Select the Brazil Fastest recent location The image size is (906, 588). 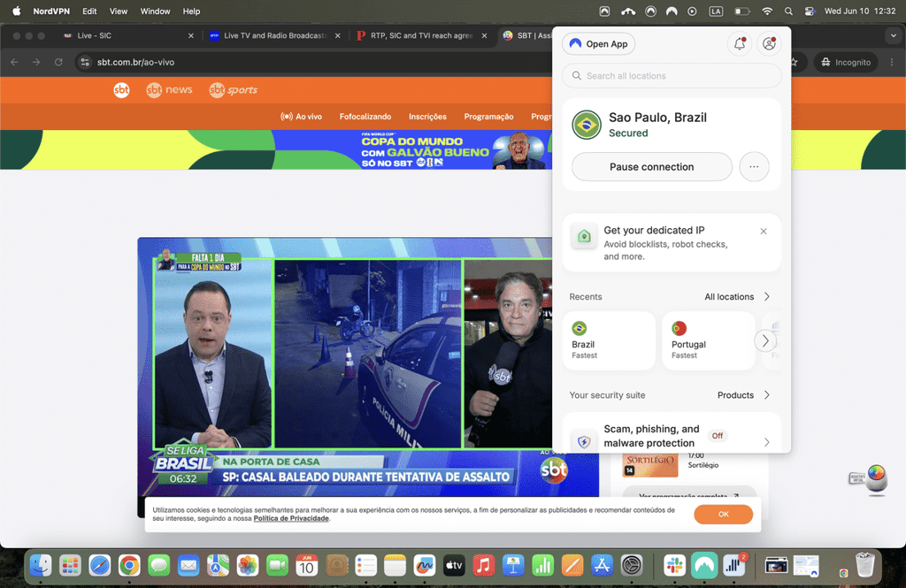pos(609,340)
